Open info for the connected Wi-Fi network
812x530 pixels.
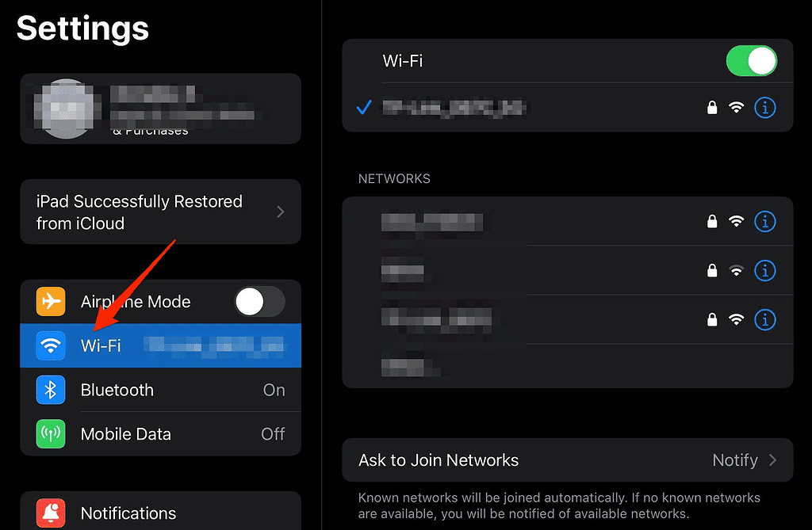pos(764,107)
